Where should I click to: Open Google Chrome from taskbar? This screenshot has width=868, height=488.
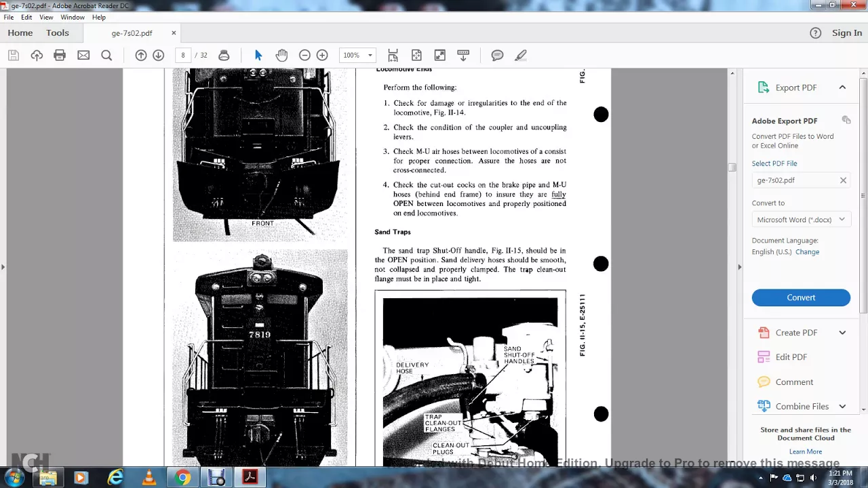coord(182,477)
